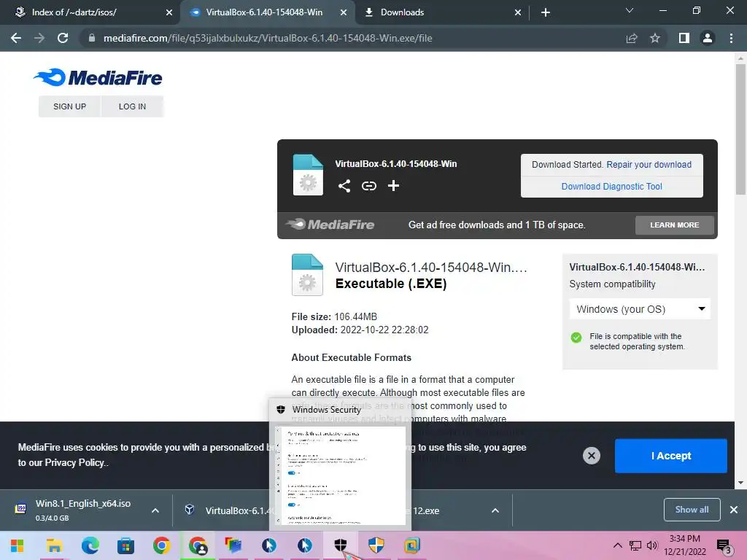Open File Explorer from taskbar
Viewport: 747px width, 560px height.
click(x=54, y=545)
